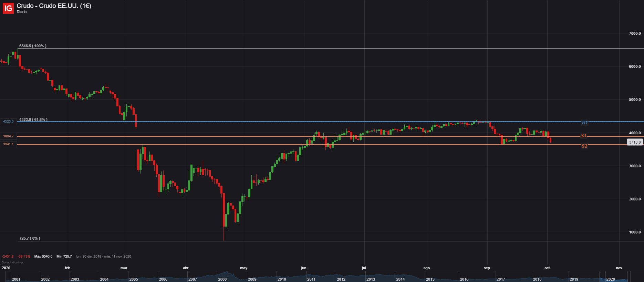The image size is (644, 282).
Task: Click the IG logo icon
Action: [8, 8]
